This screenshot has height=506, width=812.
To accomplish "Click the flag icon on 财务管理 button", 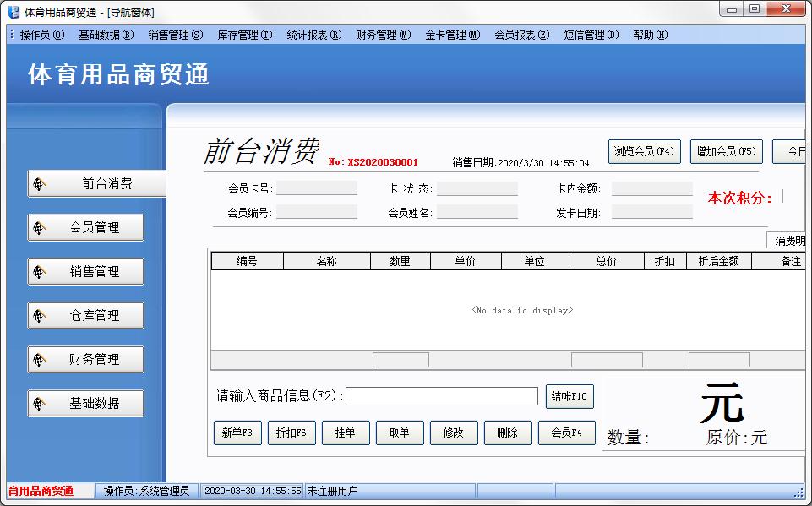I will tap(40, 359).
